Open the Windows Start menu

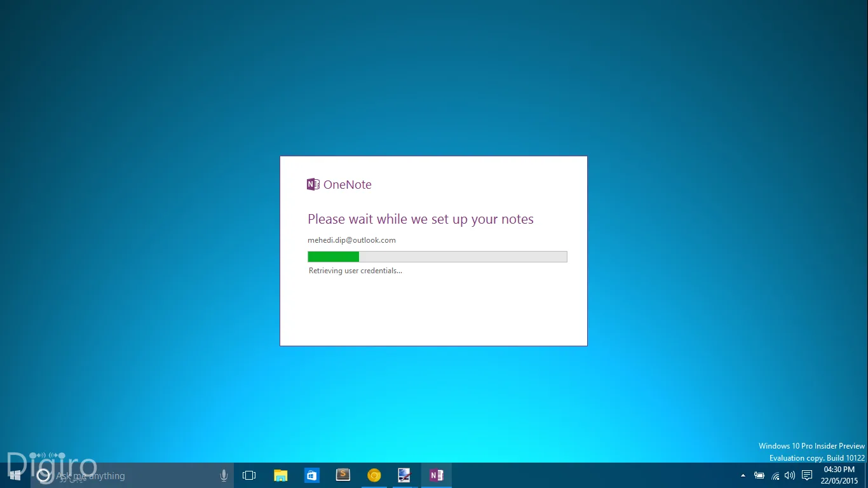coord(15,475)
